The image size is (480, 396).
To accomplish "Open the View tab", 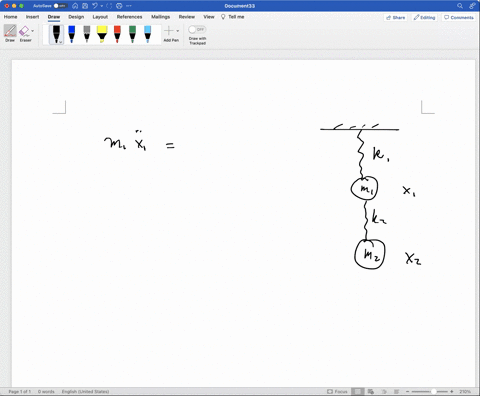I will [x=209, y=17].
